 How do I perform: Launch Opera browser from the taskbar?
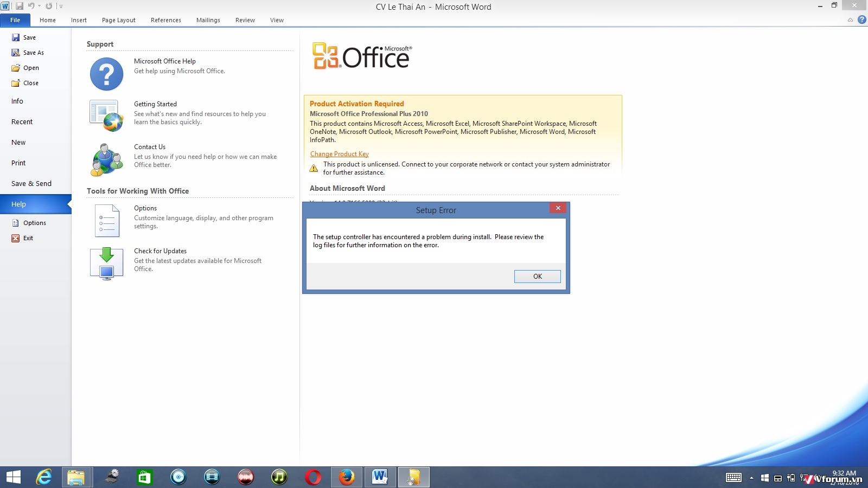(x=313, y=477)
